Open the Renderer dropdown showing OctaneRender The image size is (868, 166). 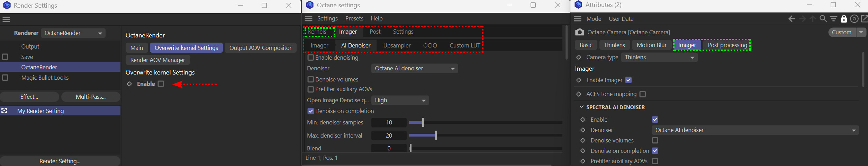[x=73, y=33]
